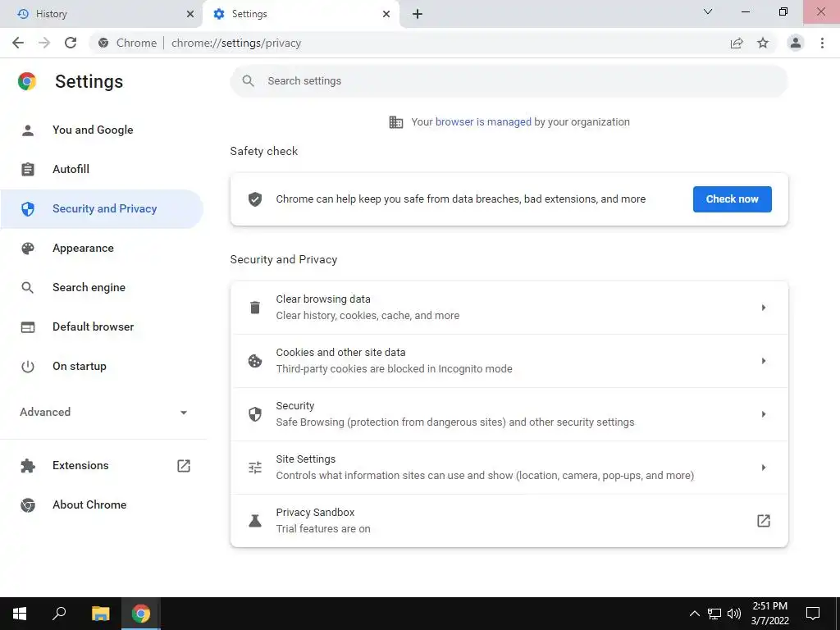Click the taskbar clock showing 2:51 PM

769,614
